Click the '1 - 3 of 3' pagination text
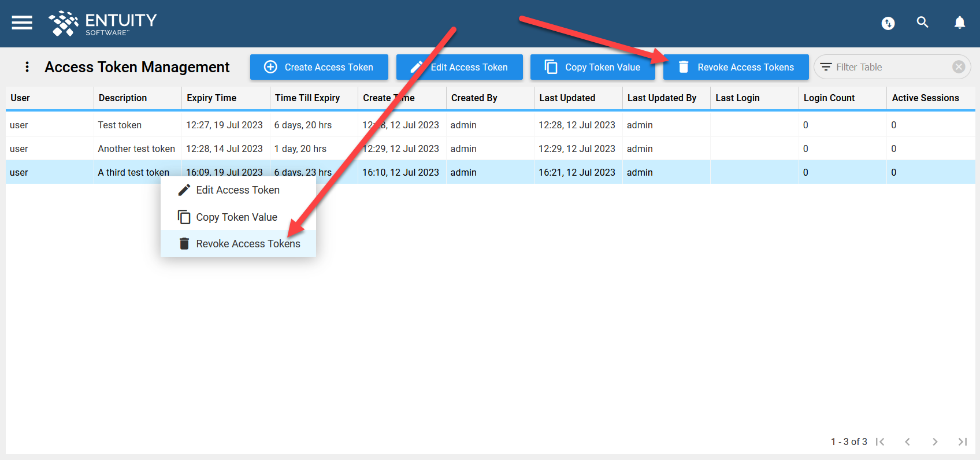Image resolution: width=980 pixels, height=460 pixels. 849,442
